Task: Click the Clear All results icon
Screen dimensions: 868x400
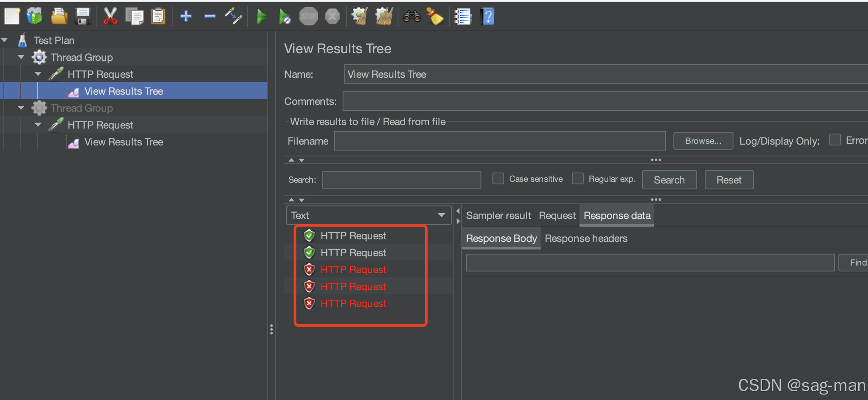Action: (x=384, y=16)
